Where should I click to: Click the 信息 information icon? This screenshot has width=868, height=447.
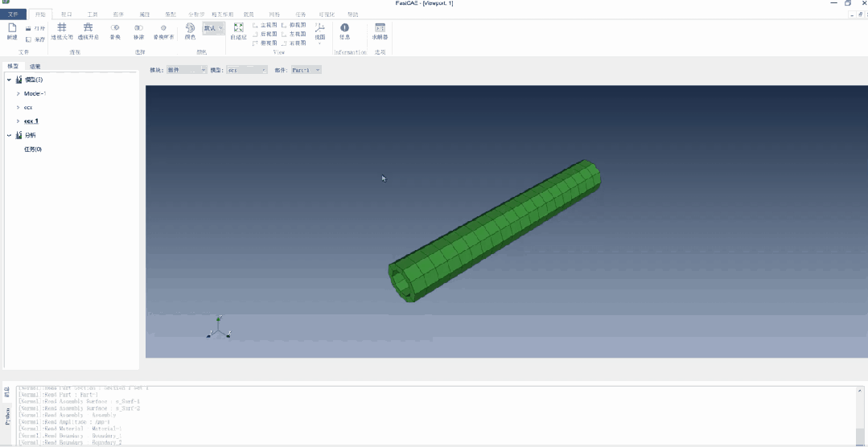pyautogui.click(x=344, y=27)
